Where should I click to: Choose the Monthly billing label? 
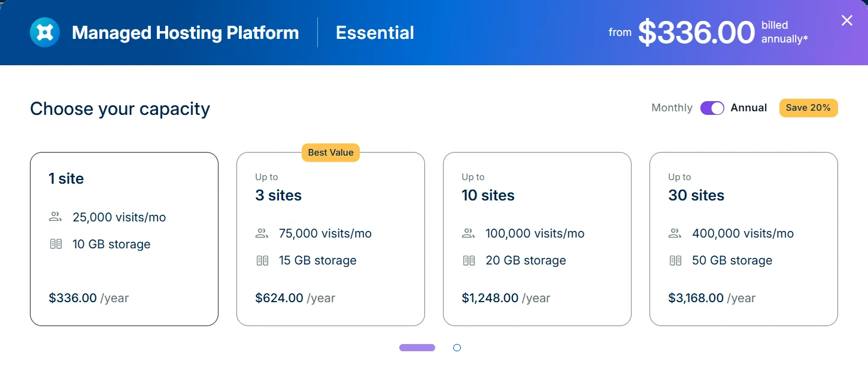click(x=672, y=108)
